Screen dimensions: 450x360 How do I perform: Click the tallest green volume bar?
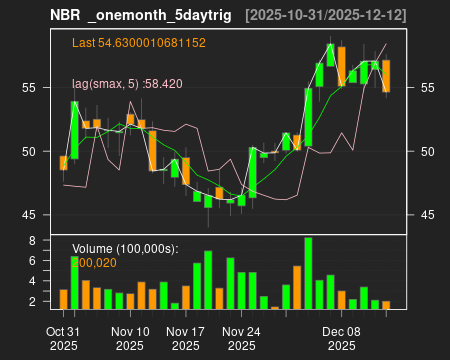(x=308, y=273)
